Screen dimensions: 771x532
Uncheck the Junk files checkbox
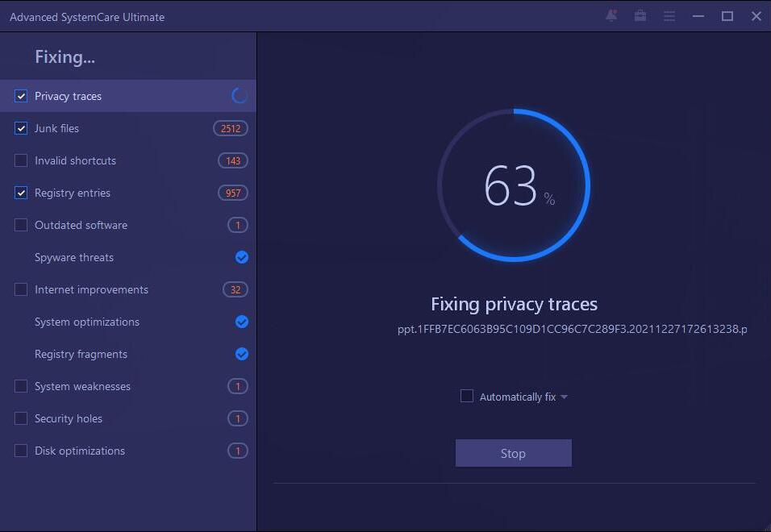pyautogui.click(x=21, y=128)
